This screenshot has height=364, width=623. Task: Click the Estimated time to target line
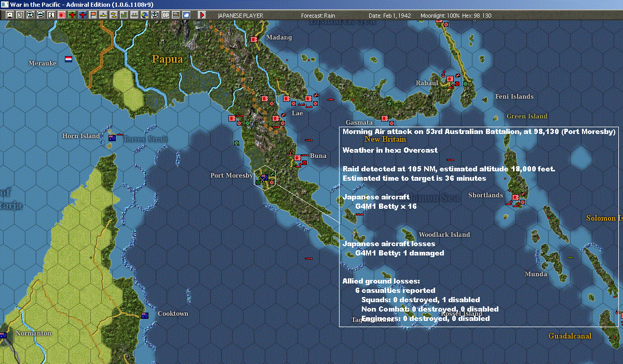(414, 179)
